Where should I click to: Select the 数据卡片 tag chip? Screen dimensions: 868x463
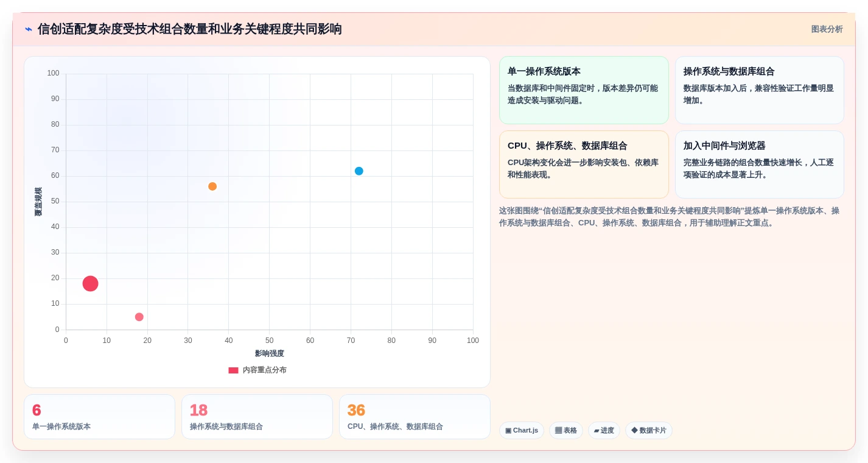pos(649,431)
